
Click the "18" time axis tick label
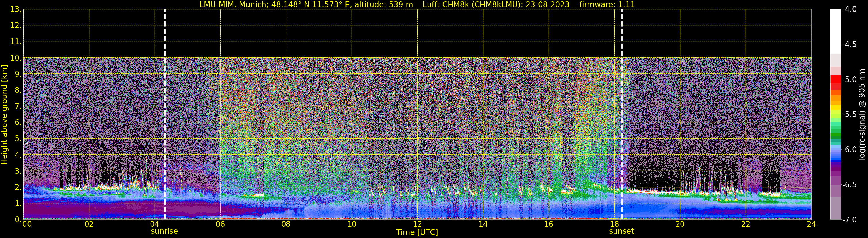pyautogui.click(x=615, y=224)
